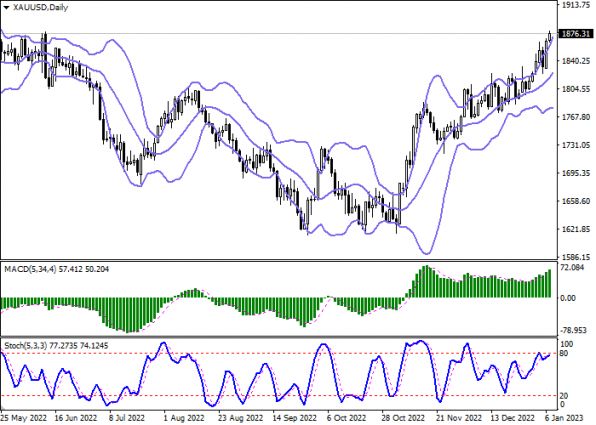Click the latest candlestick near 1876
The image size is (596, 425).
point(550,36)
